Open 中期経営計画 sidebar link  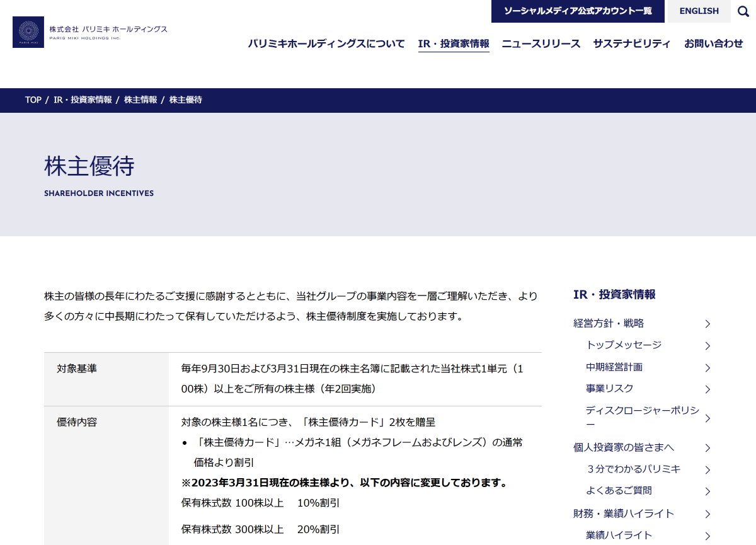pos(614,367)
